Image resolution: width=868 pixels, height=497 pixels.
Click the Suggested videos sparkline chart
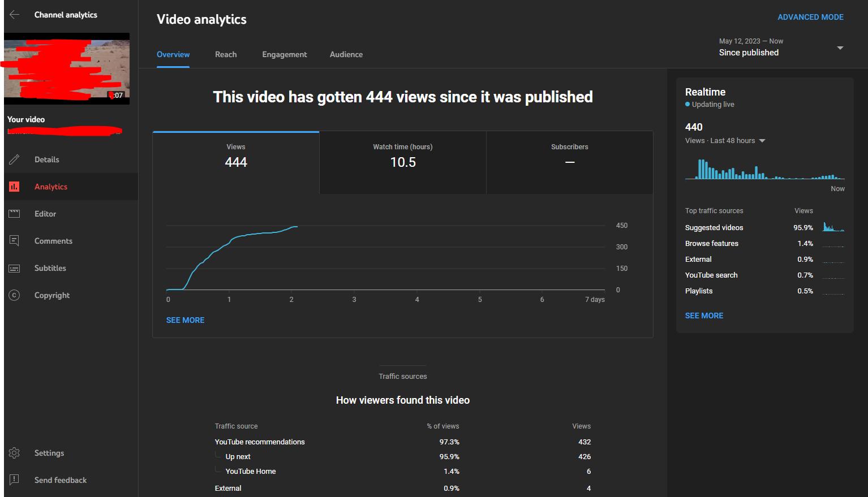coord(833,227)
